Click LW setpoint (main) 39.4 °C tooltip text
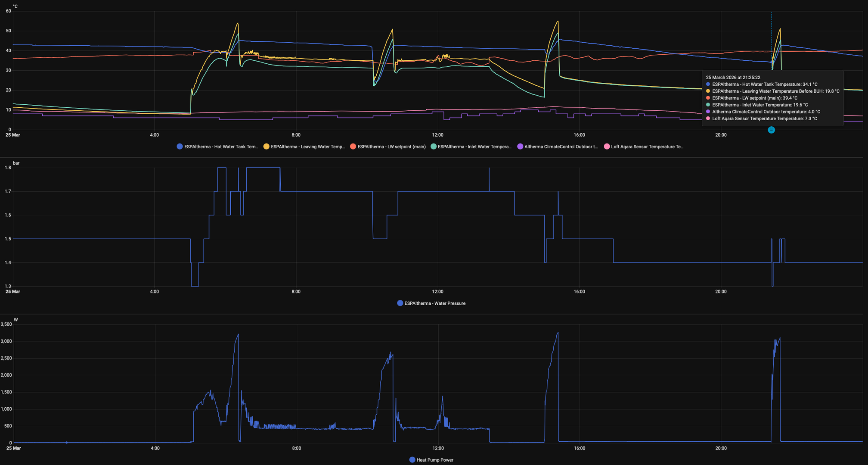The width and height of the screenshot is (868, 465). pos(754,98)
